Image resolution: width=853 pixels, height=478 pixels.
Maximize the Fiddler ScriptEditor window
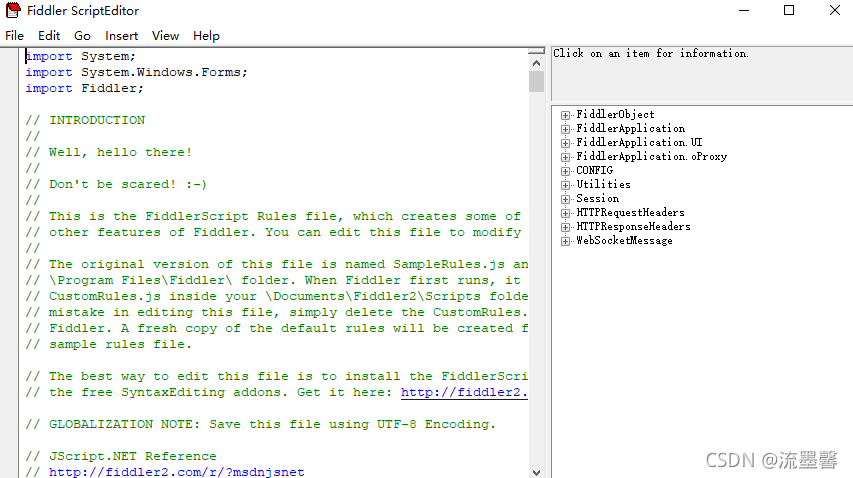point(789,10)
